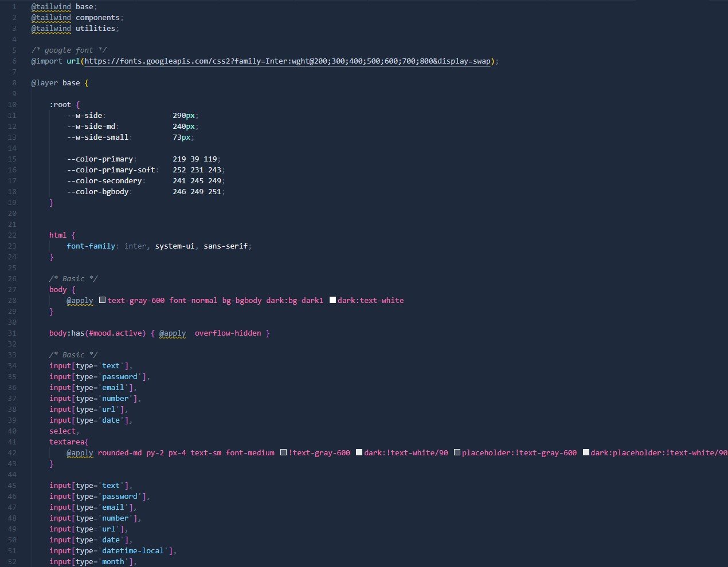Place cursor on the font-family property

91,246
